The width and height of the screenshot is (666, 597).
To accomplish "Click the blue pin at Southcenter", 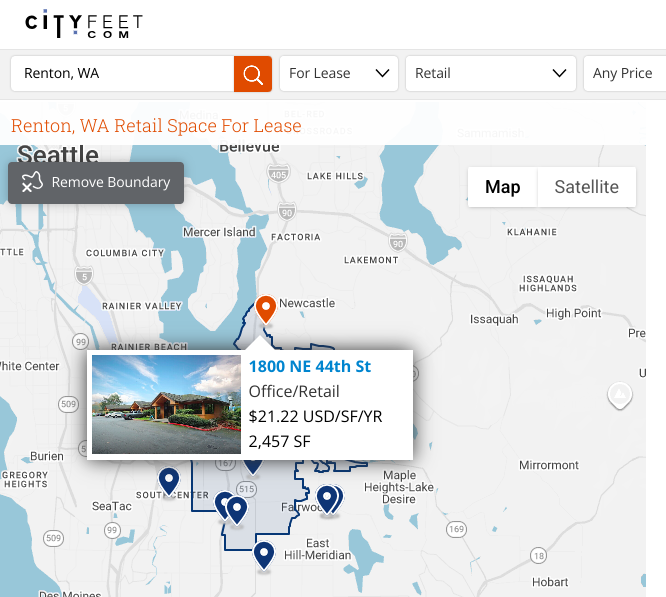I will click(x=170, y=480).
